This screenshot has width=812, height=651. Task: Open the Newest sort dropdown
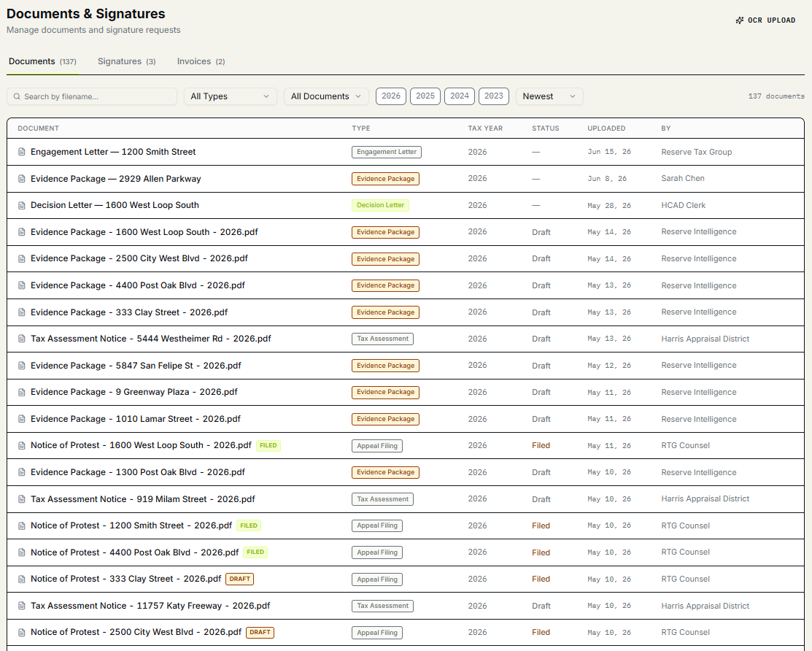pos(549,96)
